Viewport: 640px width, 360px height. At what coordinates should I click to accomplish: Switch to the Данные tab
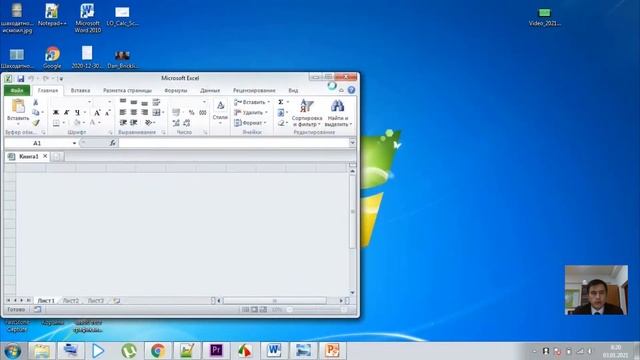point(210,90)
